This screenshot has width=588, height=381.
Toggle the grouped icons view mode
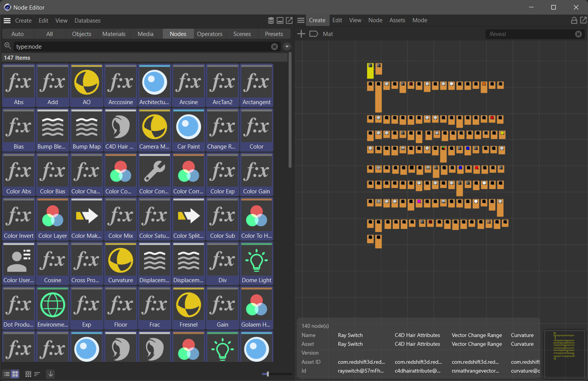(x=28, y=374)
